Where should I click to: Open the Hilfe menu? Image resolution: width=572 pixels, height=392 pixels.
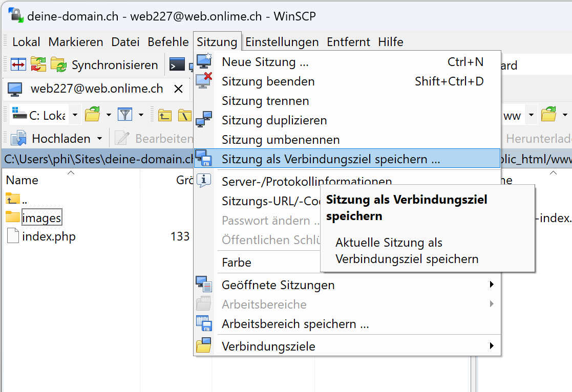(391, 42)
